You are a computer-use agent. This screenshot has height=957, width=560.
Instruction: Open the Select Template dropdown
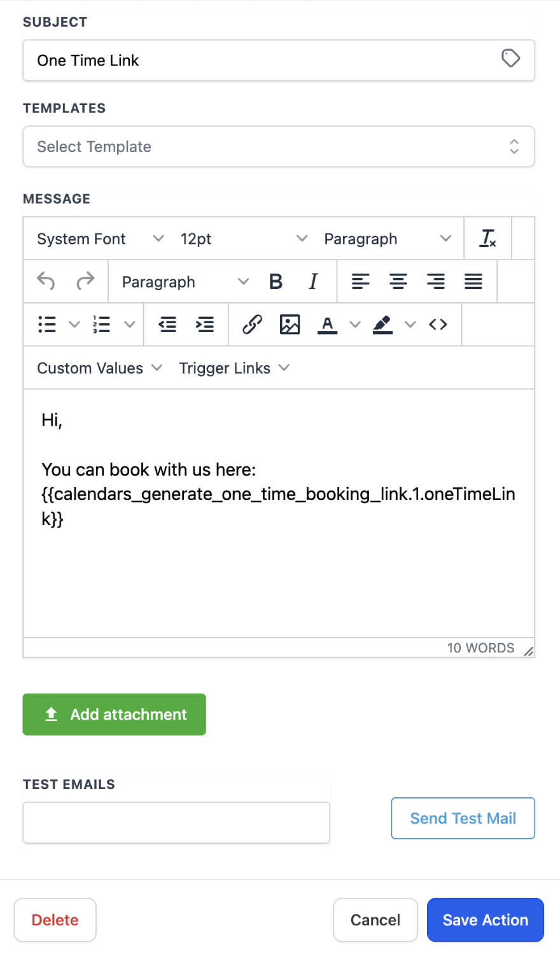click(279, 146)
